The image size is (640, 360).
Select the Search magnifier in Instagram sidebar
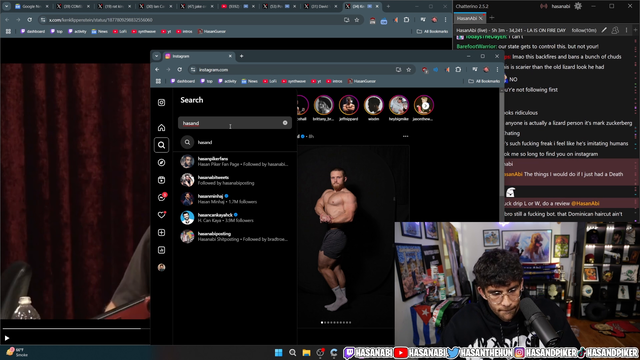(x=161, y=145)
